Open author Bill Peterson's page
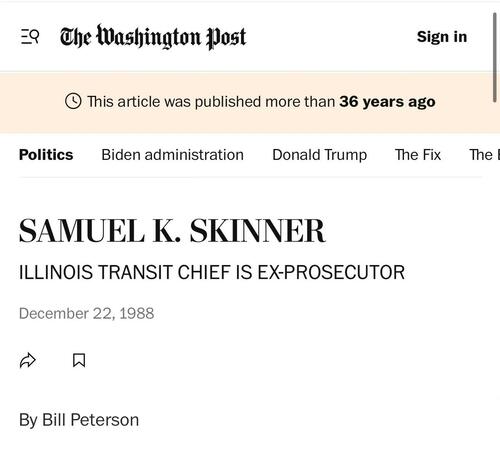 click(x=90, y=420)
